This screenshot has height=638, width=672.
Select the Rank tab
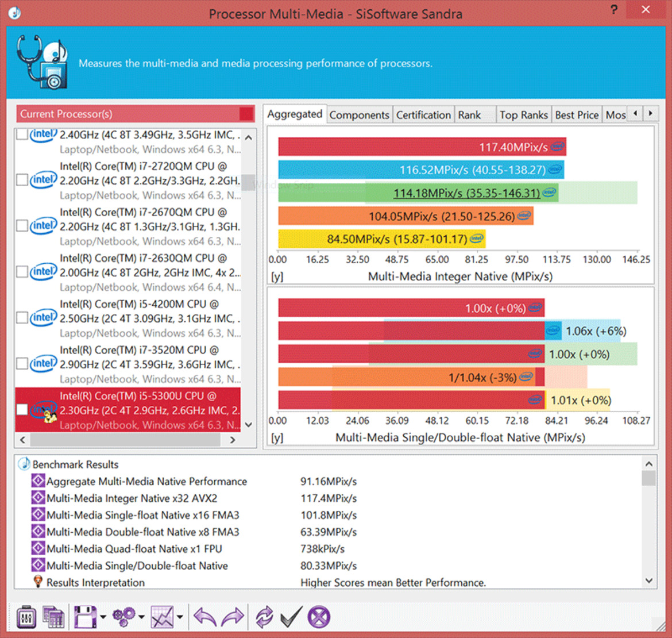tap(475, 115)
